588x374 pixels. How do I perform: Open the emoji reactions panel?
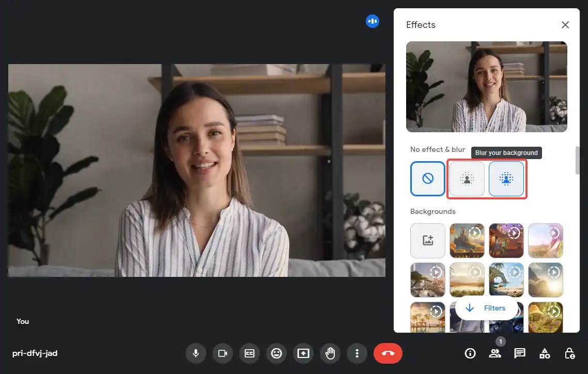pos(276,353)
